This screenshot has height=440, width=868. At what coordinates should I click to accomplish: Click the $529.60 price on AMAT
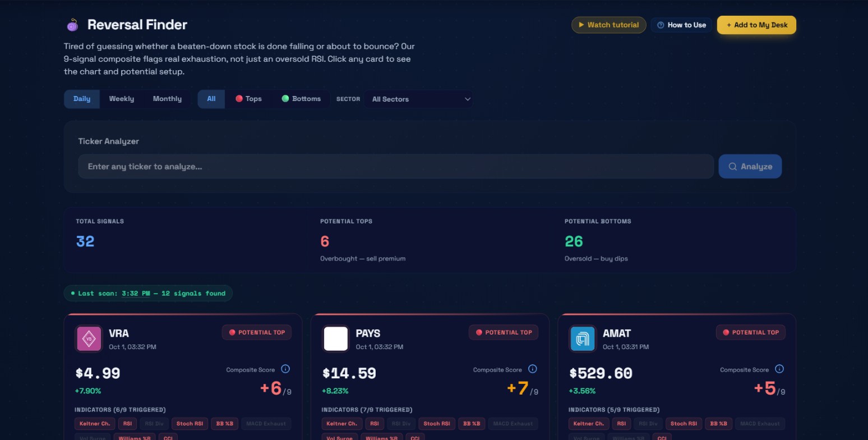[601, 373]
